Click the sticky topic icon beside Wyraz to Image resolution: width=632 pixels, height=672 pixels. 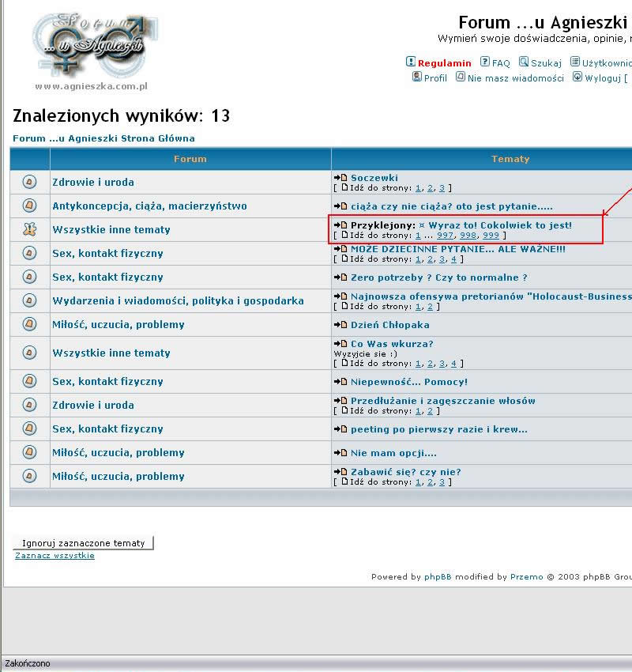click(29, 229)
